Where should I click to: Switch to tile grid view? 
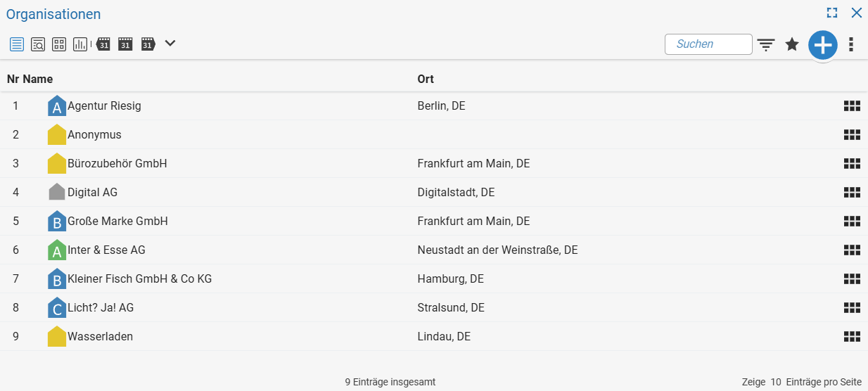click(59, 44)
